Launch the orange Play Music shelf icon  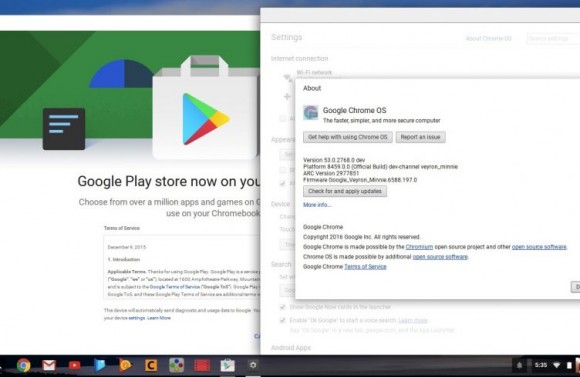(x=125, y=365)
